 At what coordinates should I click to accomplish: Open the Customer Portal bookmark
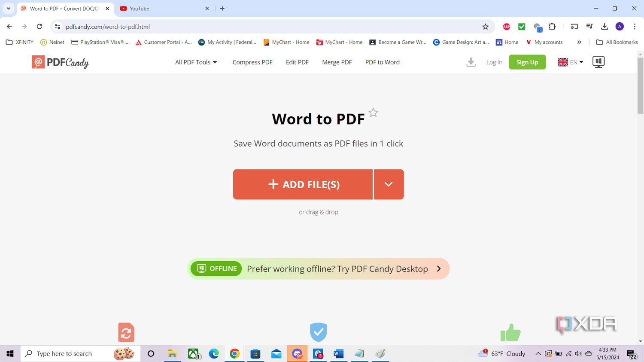tap(163, 42)
